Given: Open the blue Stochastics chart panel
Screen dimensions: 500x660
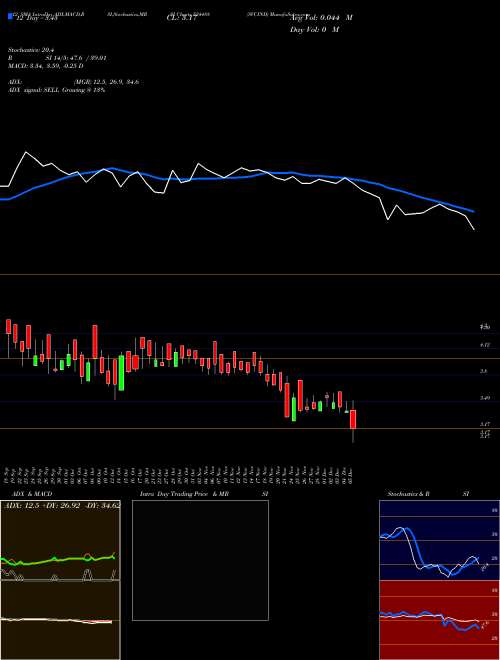Looking at the screenshot, I should tap(439, 540).
